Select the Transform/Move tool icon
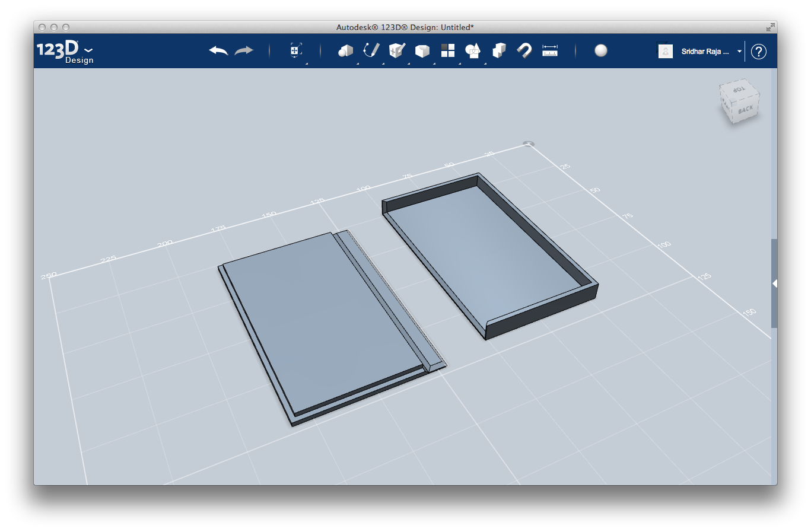811x532 pixels. 295,50
